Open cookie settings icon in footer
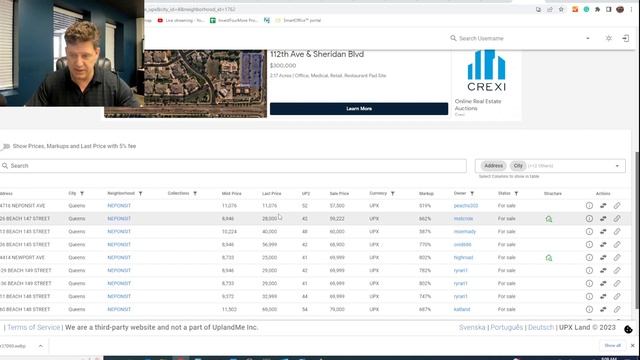The width and height of the screenshot is (640, 360). pos(628,329)
